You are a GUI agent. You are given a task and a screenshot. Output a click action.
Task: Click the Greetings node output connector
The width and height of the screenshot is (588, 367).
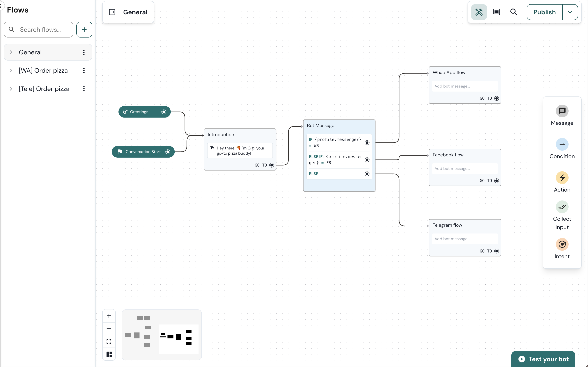coord(164,112)
